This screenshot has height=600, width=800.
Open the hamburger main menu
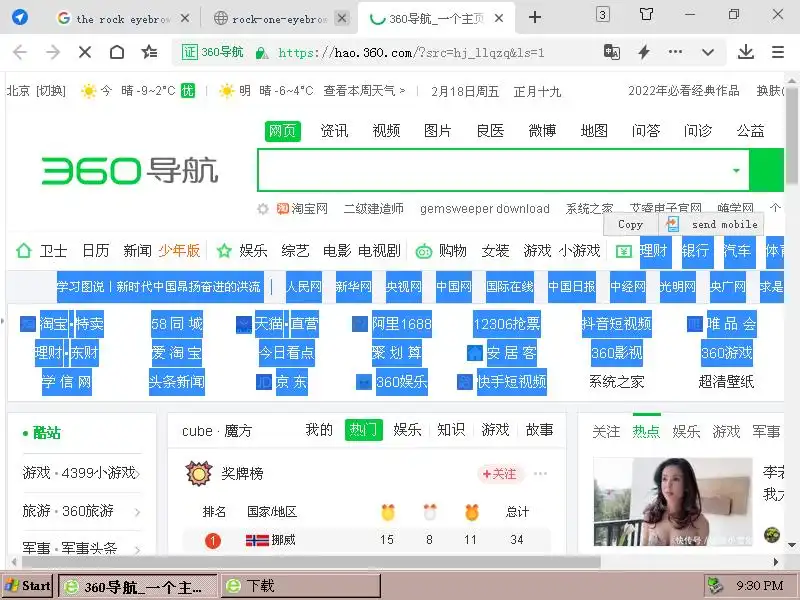point(778,52)
